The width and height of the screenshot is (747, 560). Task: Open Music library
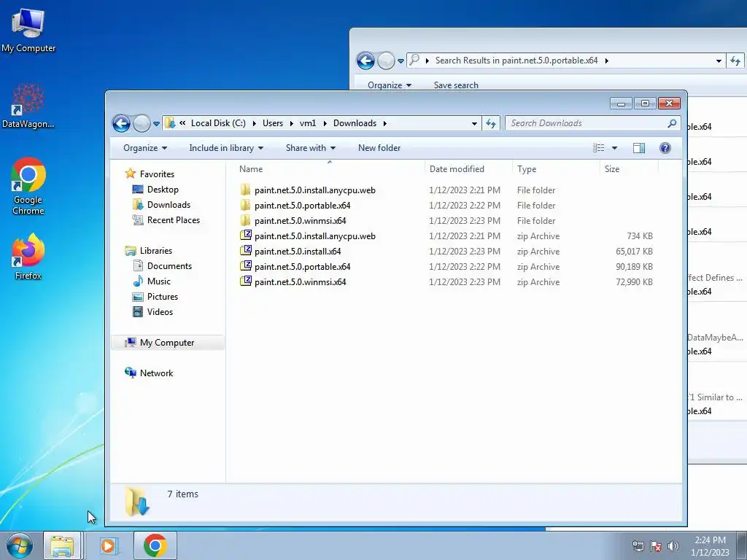tap(152, 281)
